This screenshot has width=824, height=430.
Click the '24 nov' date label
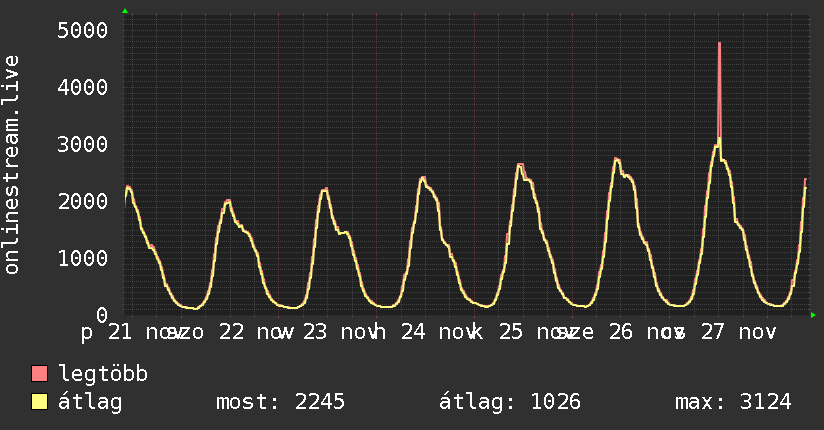(439, 332)
